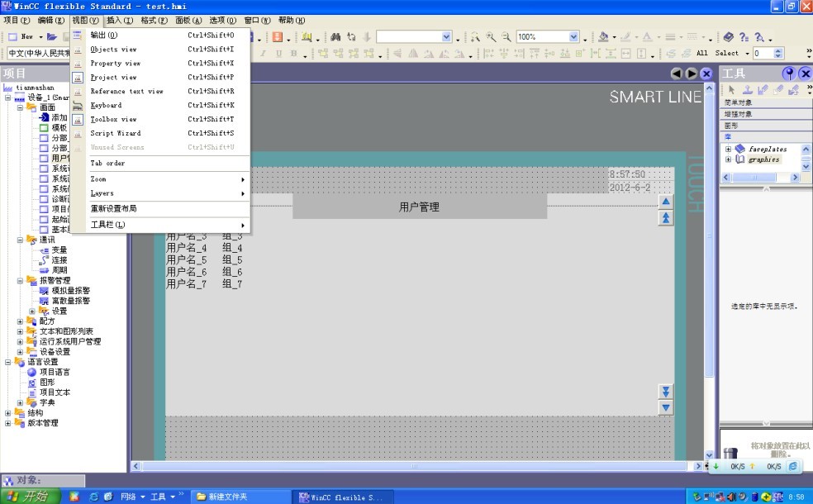The width and height of the screenshot is (813, 504).
Task: Click the zoom out magnifier icon
Action: click(506, 37)
